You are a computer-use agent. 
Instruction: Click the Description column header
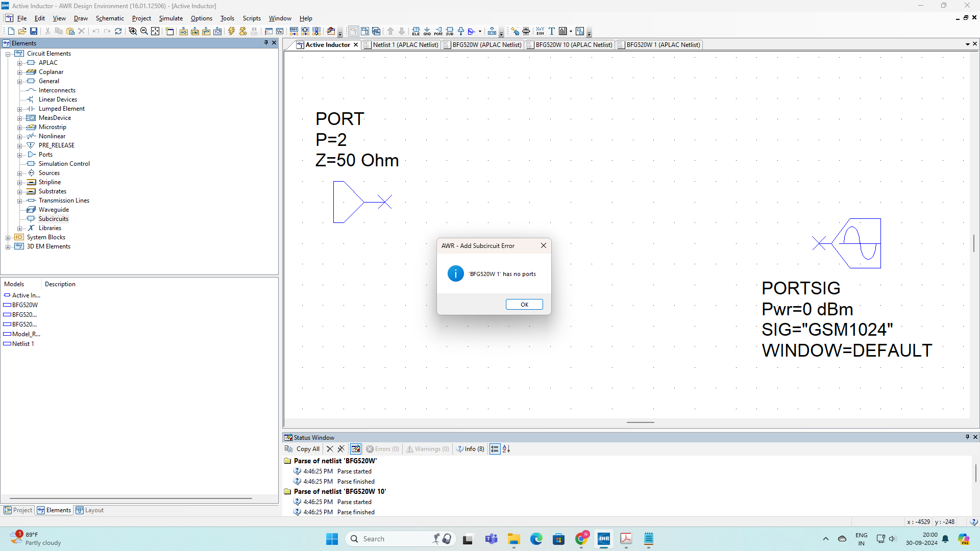pyautogui.click(x=60, y=284)
